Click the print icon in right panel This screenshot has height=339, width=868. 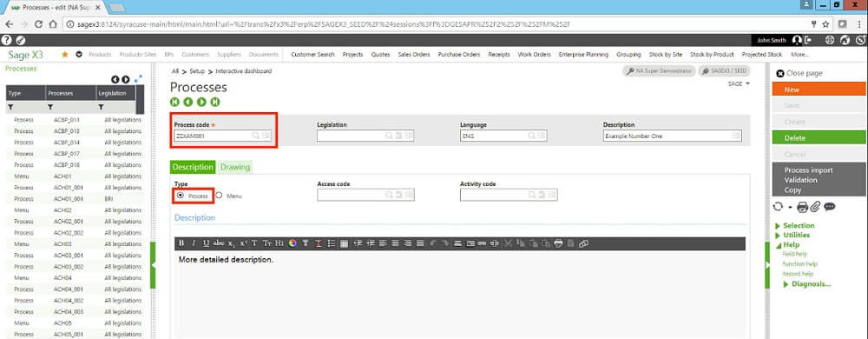[x=802, y=207]
